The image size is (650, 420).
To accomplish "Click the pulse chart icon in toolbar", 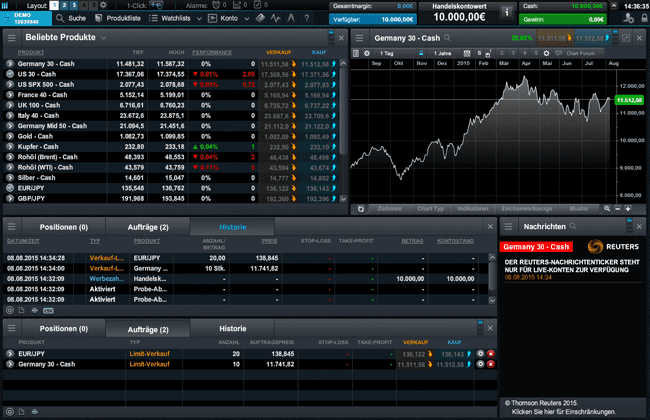I will point(276,18).
